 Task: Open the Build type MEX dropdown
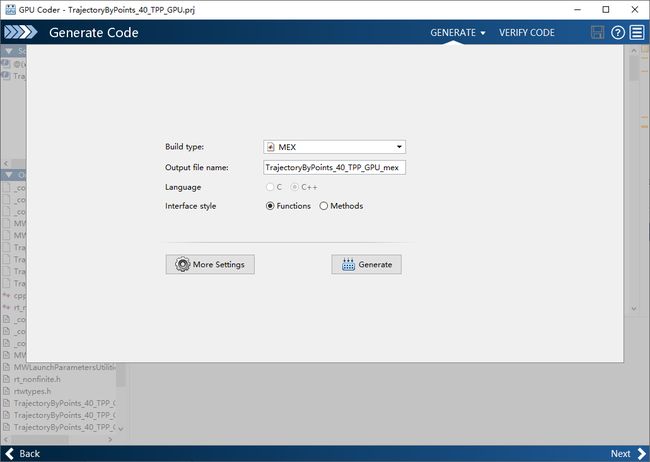click(334, 147)
